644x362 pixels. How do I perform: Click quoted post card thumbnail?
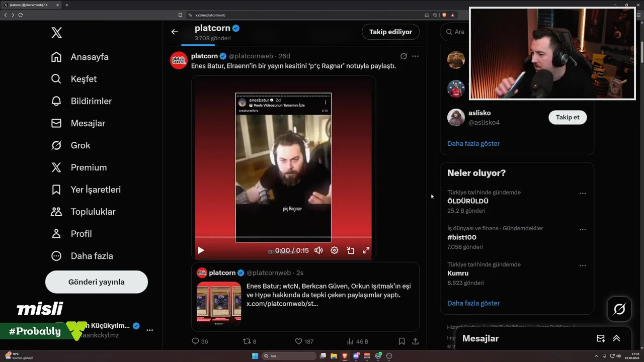click(x=219, y=303)
